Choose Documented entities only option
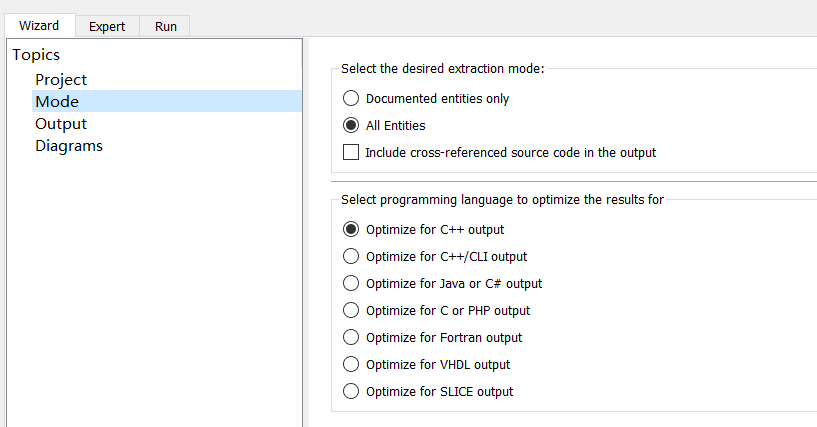The width and height of the screenshot is (817, 427). [x=351, y=99]
